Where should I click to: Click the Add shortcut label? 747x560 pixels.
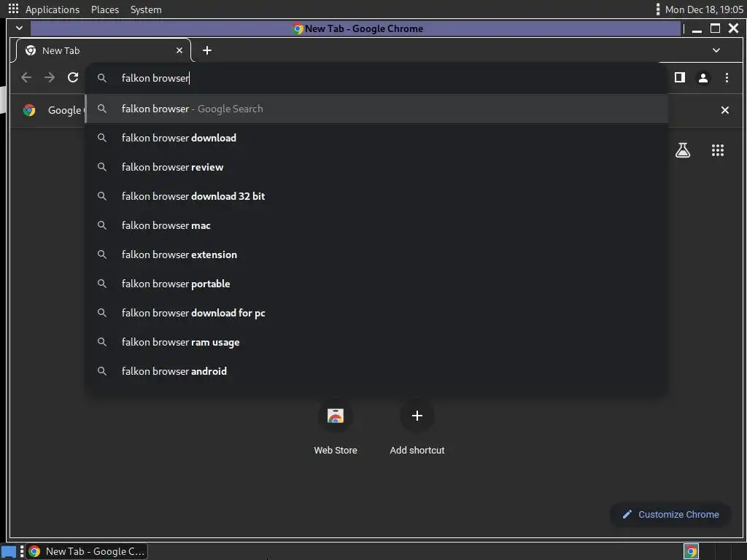pos(417,450)
